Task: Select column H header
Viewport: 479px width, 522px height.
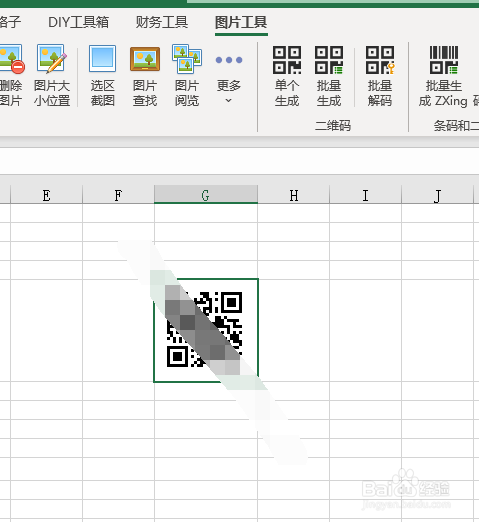Action: click(x=294, y=195)
